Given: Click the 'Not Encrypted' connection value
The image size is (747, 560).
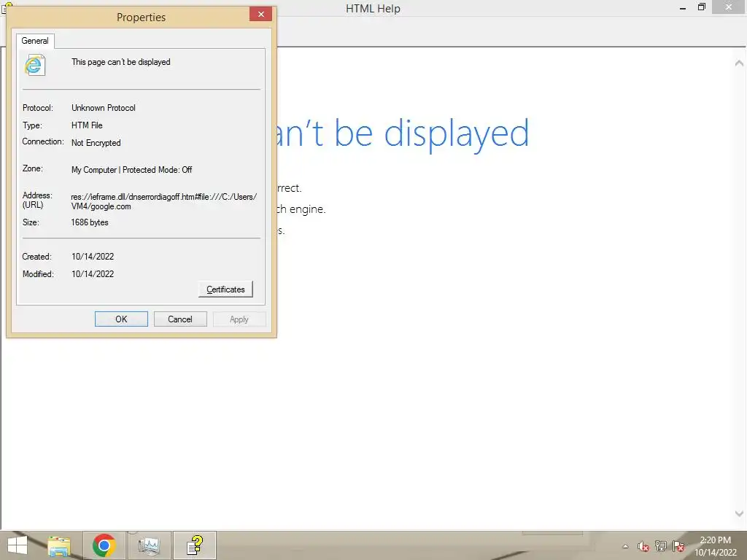Looking at the screenshot, I should coord(96,143).
